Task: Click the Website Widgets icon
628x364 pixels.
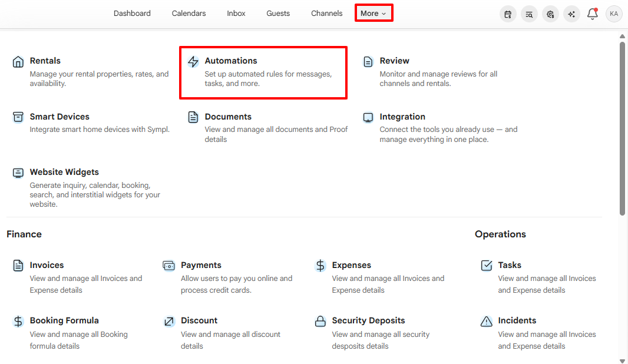Action: [x=18, y=173]
